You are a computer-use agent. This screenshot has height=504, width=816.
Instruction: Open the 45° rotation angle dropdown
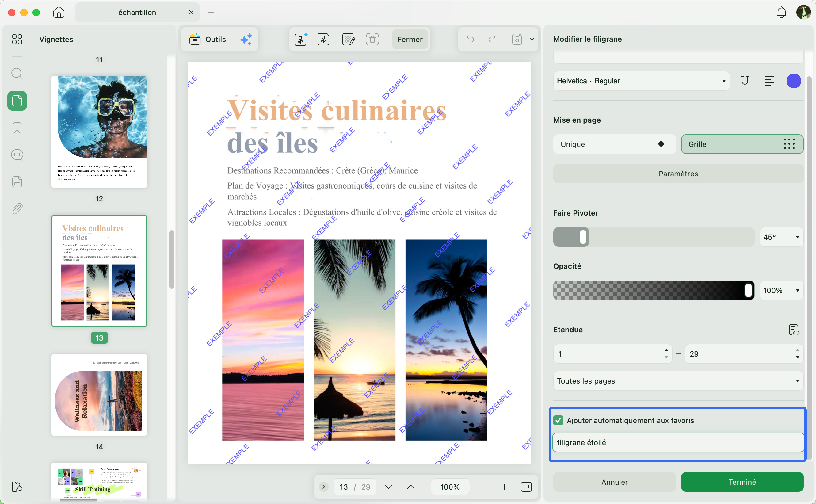pos(781,237)
